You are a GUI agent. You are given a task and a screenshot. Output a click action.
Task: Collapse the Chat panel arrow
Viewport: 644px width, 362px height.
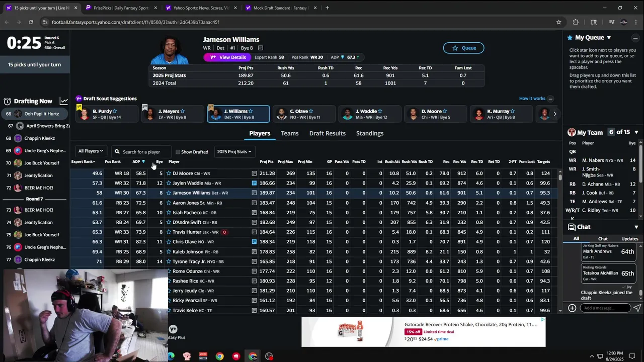pos(636,227)
